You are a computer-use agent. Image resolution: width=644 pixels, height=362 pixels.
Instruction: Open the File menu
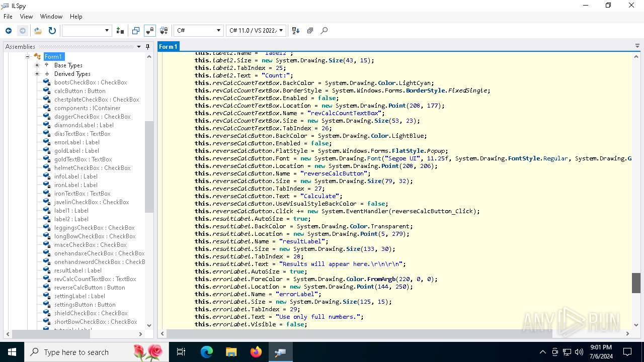[8, 17]
